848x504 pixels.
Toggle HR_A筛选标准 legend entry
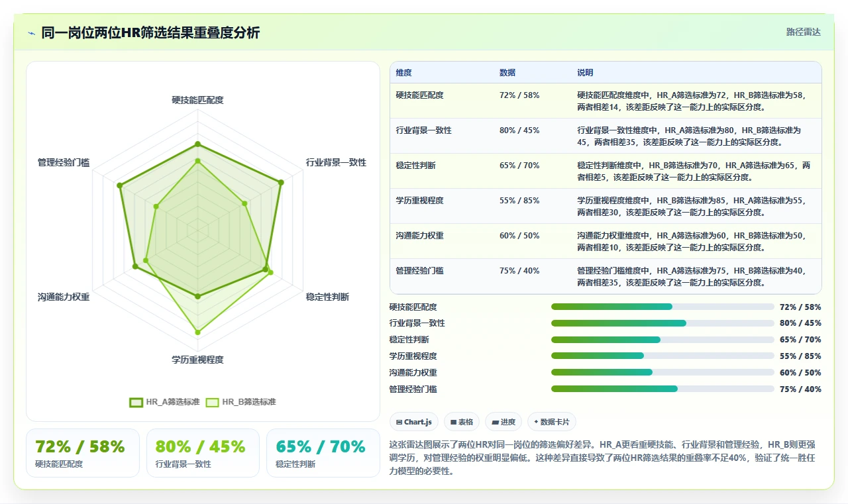164,402
